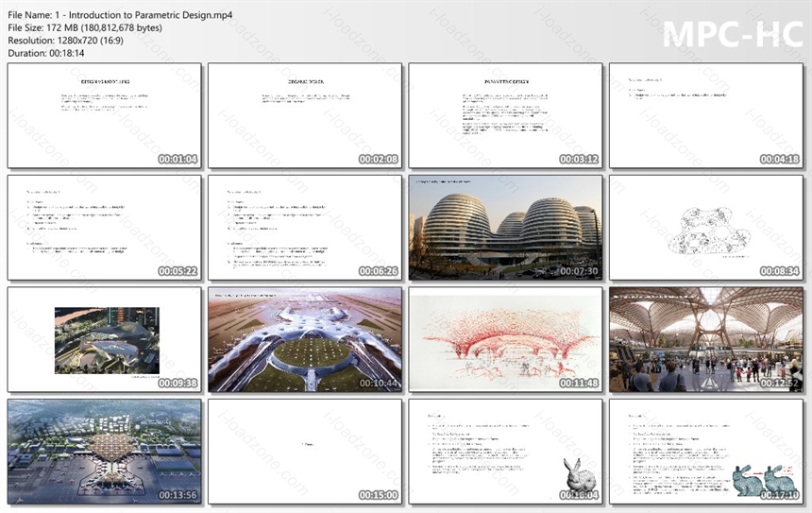Screen dimensions: 812x513
Task: Open the red sketch thumbnail at 00:11:48
Action: [505, 339]
